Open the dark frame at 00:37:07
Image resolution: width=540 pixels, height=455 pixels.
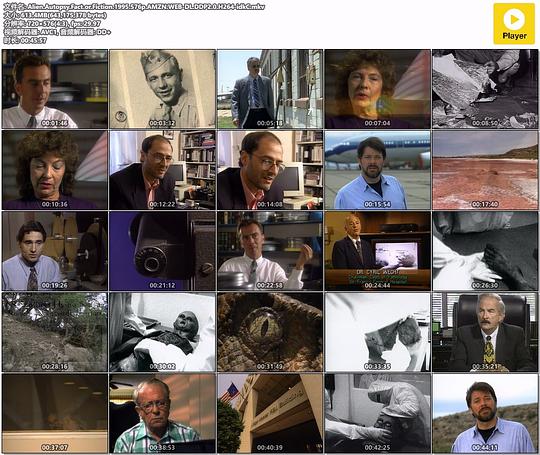(x=55, y=413)
